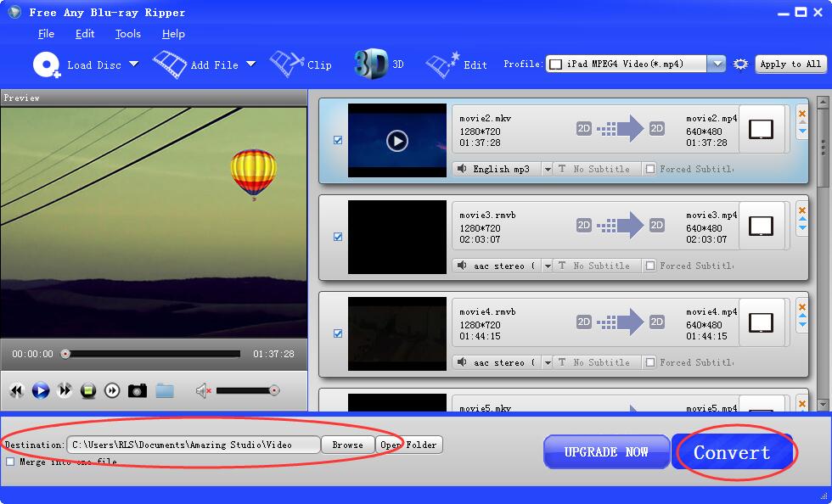Uncheck the movie4.rmvb checkbox
832x504 pixels.
338,333
